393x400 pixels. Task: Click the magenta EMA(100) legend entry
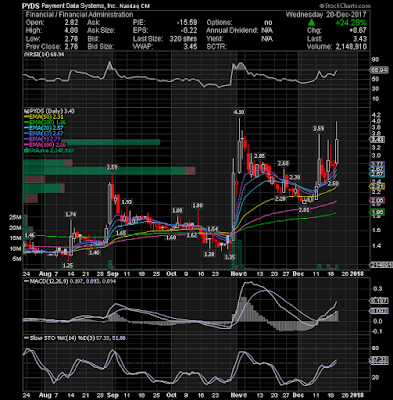46,145
